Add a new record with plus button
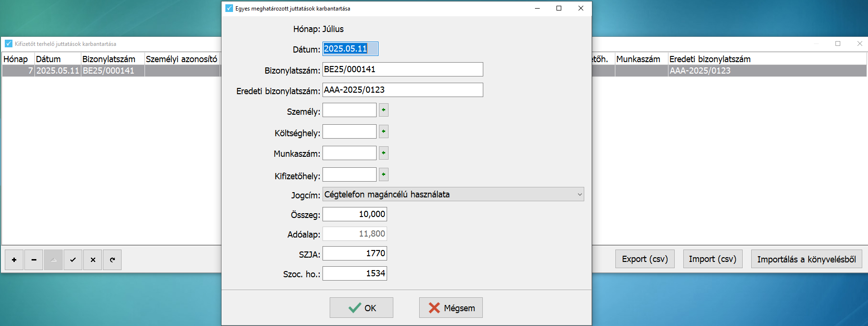Screen dimensions: 868x326 coord(14,260)
